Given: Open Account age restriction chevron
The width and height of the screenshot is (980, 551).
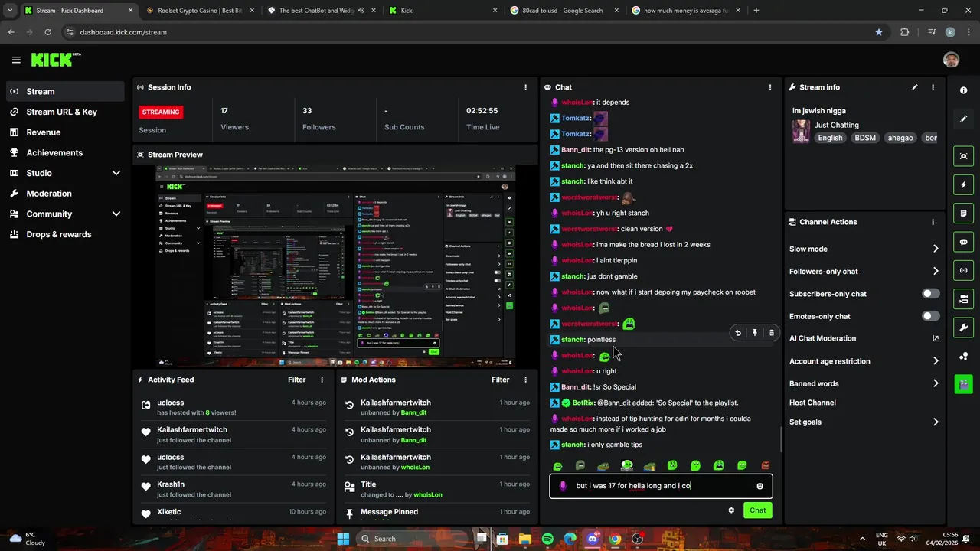Looking at the screenshot, I should pyautogui.click(x=935, y=361).
